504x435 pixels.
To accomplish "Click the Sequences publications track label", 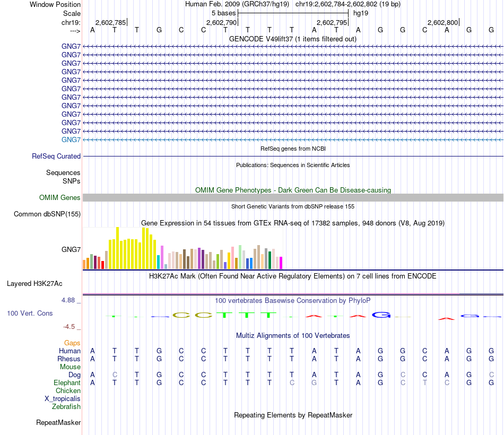I will [x=63, y=172].
